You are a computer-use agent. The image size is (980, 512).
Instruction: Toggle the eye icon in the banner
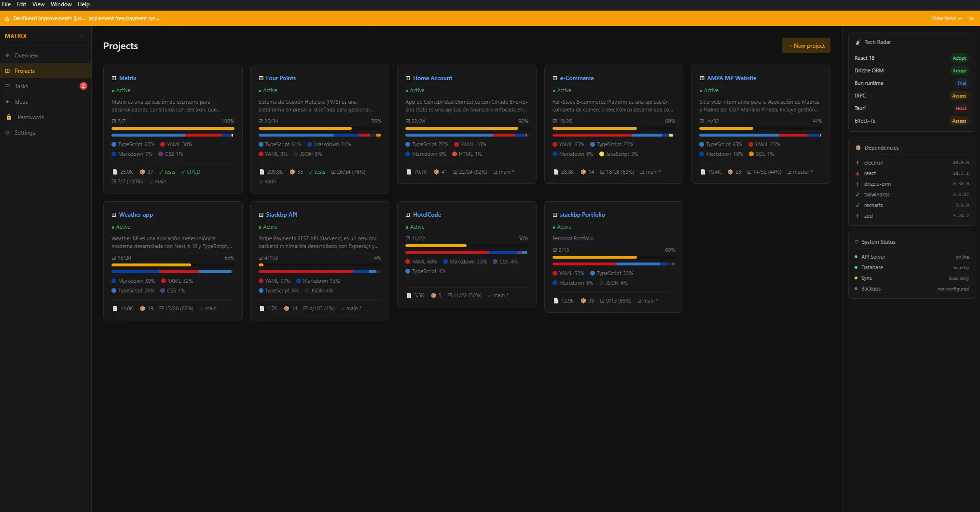[971, 19]
